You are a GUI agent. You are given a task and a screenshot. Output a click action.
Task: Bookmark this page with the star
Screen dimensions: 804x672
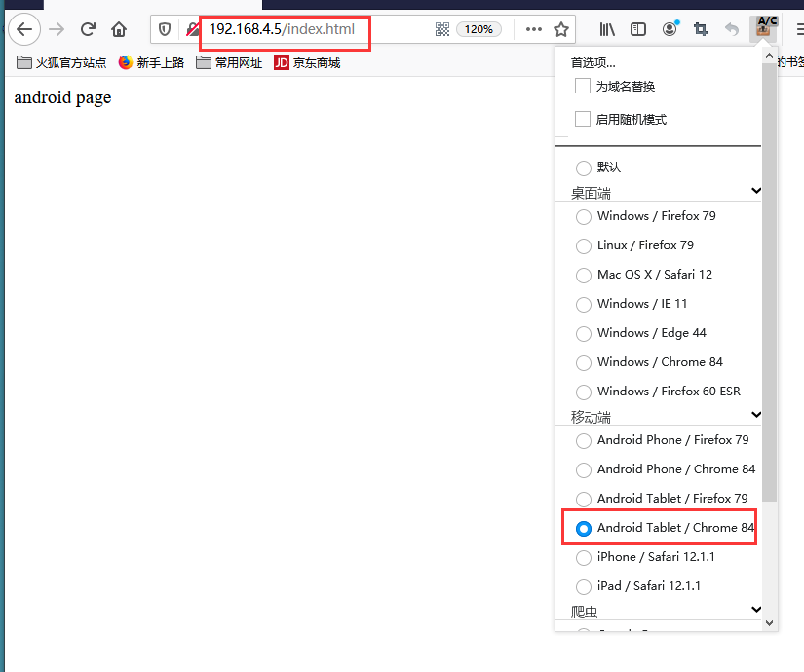click(x=561, y=29)
